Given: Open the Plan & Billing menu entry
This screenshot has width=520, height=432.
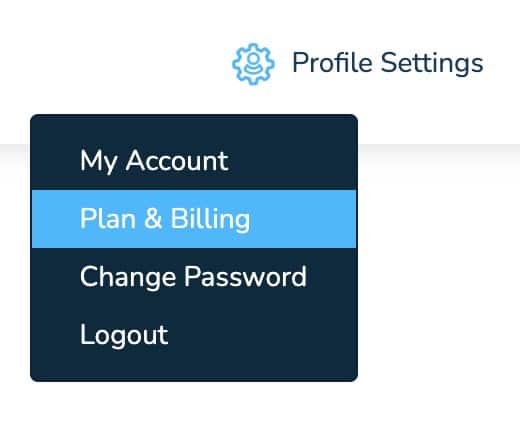Looking at the screenshot, I should tap(194, 219).
